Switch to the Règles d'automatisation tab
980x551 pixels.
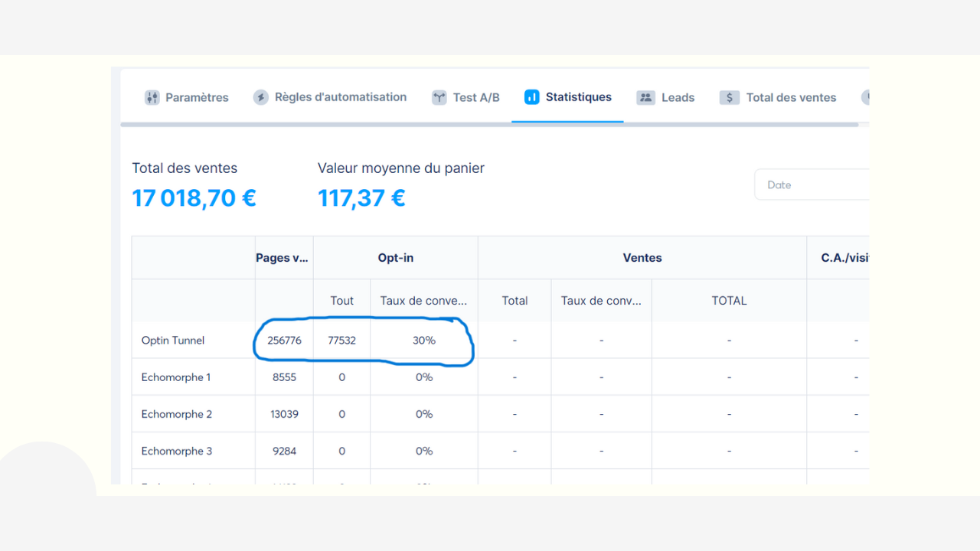(341, 97)
